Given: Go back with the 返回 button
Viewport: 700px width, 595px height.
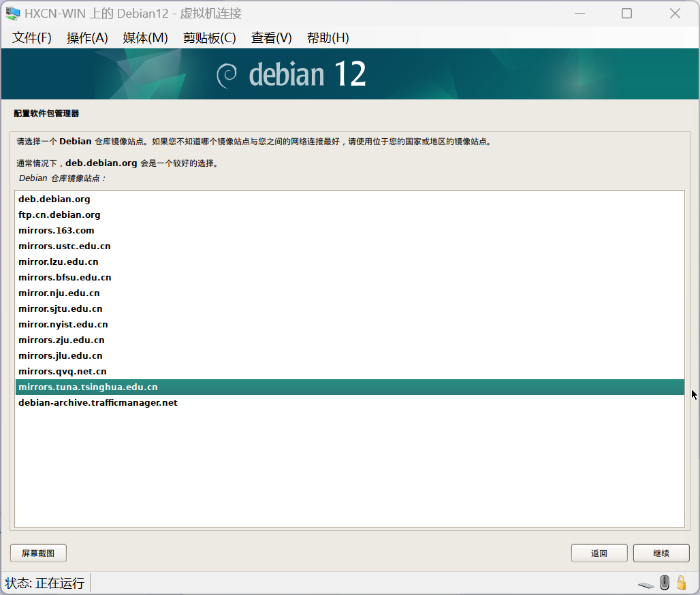Looking at the screenshot, I should tap(599, 553).
